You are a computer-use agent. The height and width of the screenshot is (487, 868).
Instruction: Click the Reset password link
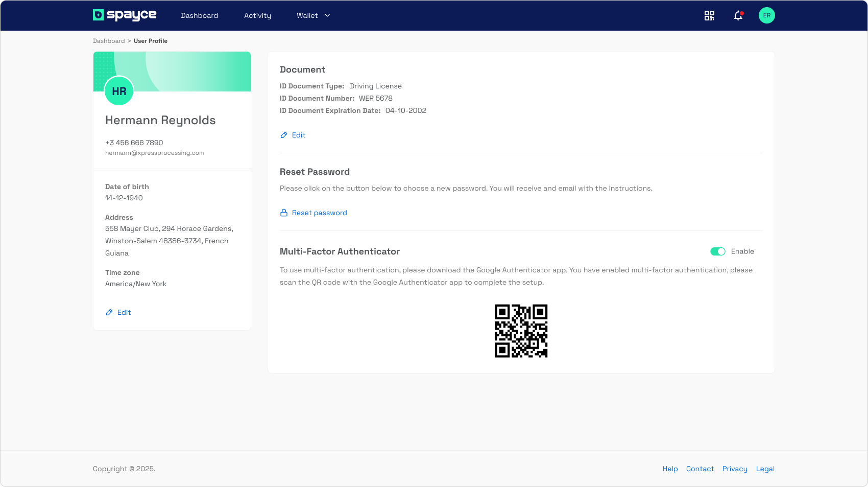[x=320, y=213]
